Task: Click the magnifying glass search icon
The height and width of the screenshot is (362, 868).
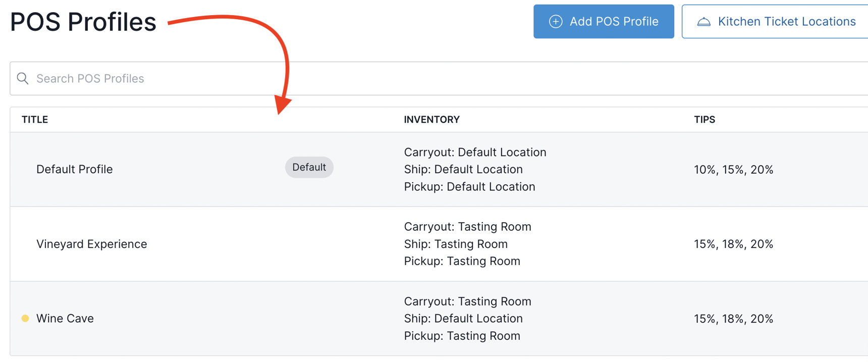Action: click(23, 78)
